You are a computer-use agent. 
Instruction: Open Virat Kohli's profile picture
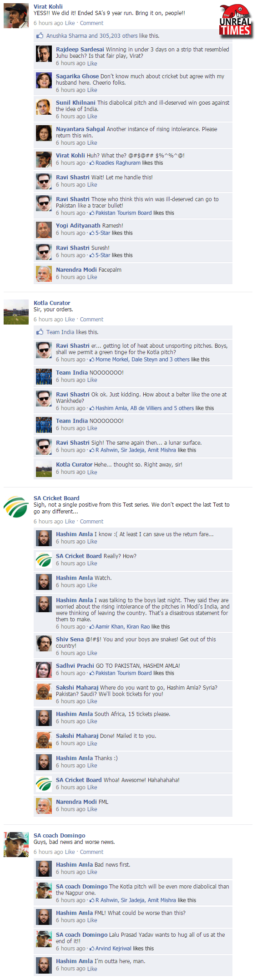click(16, 16)
